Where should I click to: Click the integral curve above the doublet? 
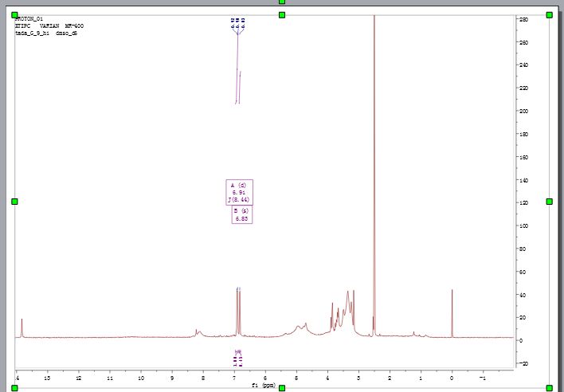pos(237,69)
